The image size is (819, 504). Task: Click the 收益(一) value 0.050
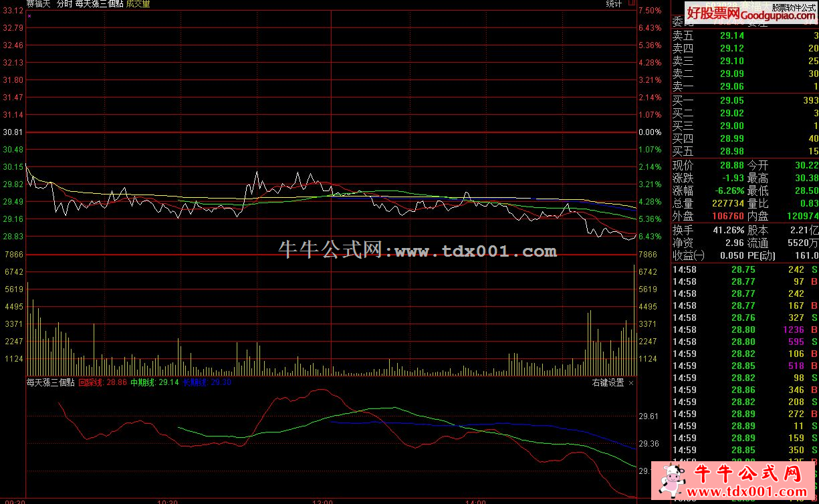[x=731, y=255]
